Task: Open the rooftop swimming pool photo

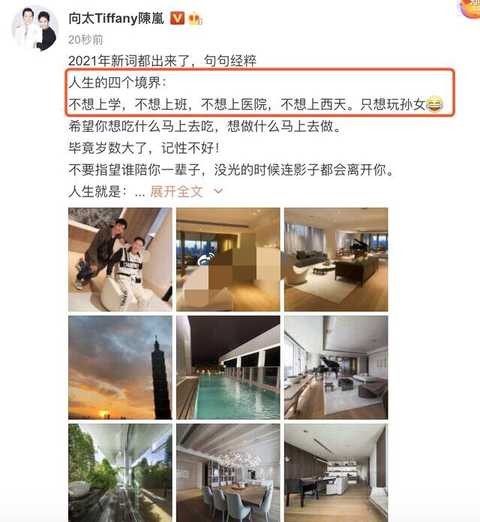Action: (x=228, y=367)
